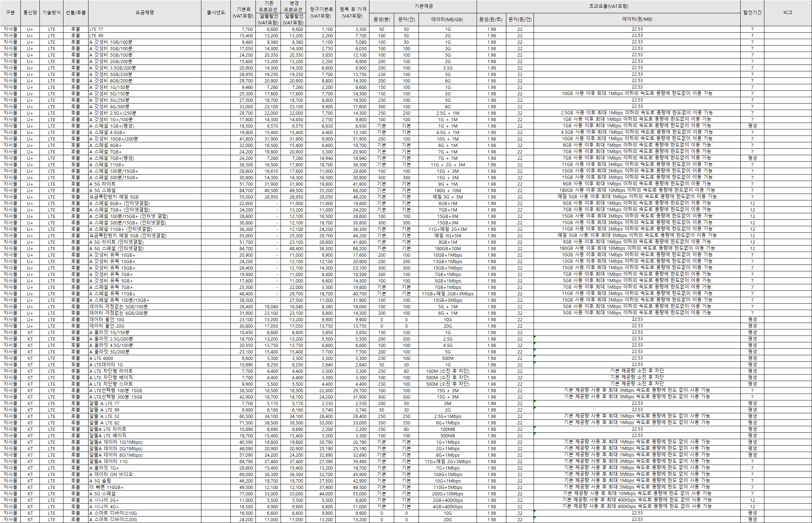This screenshot has width=812, height=523.
Task: Select the 출시년도 header cell
Action: click(x=216, y=13)
